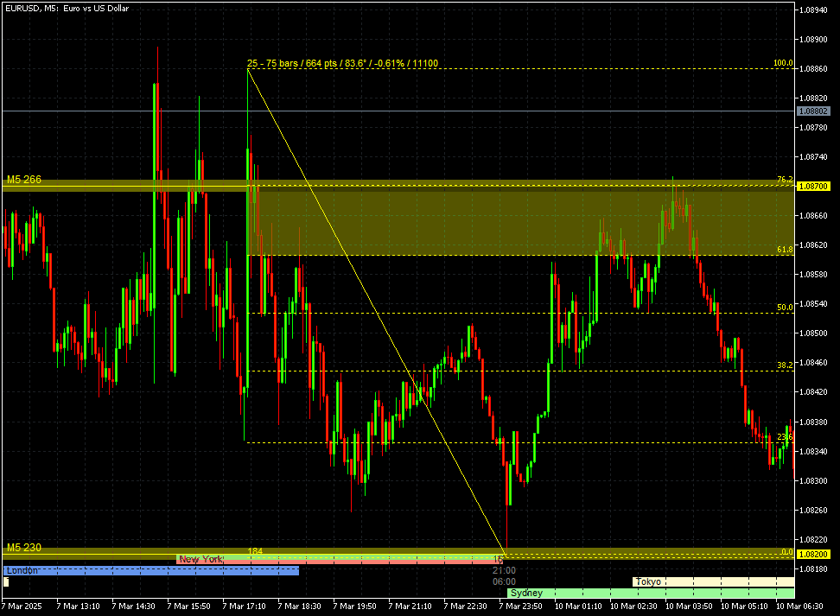Click the 1.08900 price scale value

813,40
